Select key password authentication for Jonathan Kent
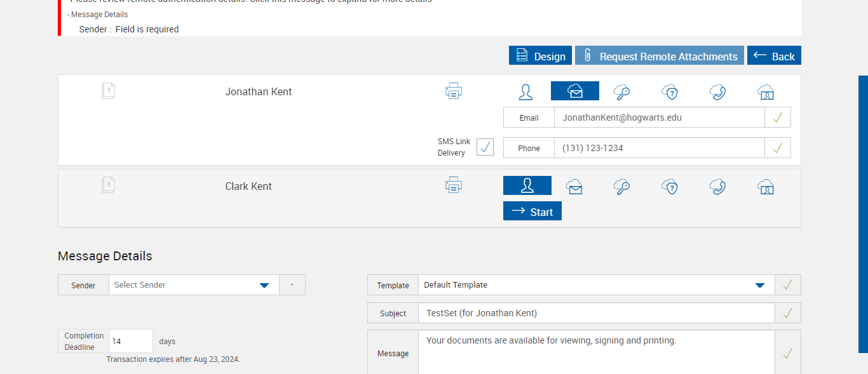 point(621,92)
